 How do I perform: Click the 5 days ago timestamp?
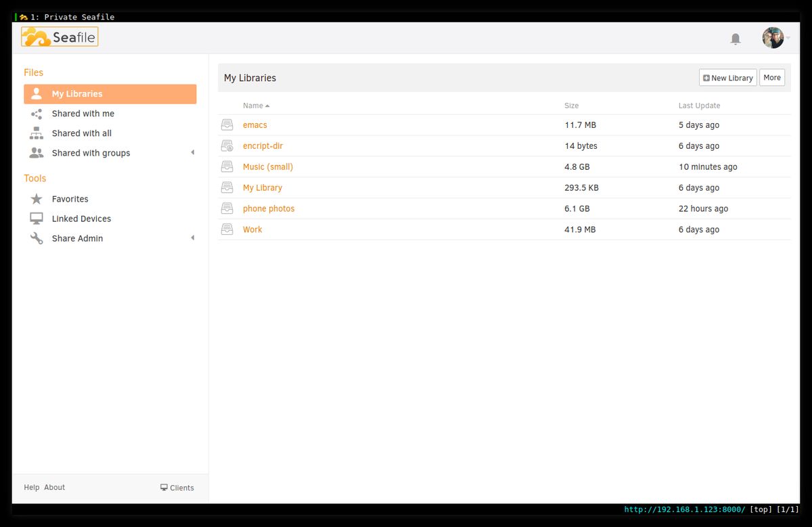pos(699,125)
